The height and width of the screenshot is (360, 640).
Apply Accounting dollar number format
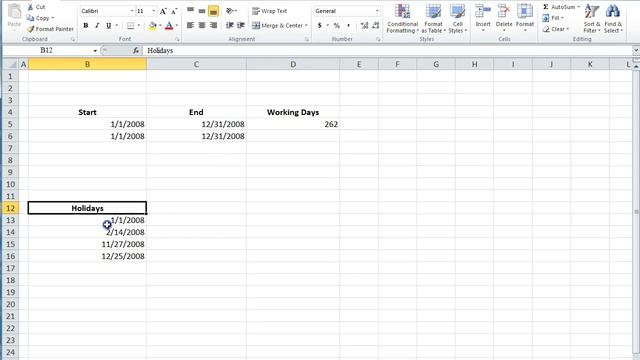point(320,25)
